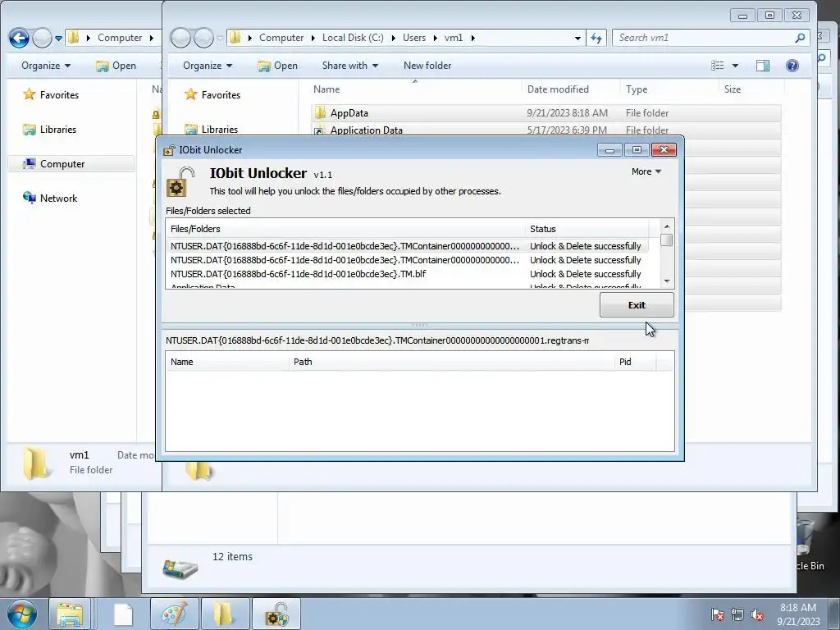Open Windows Explorer taskbar icon

click(70, 614)
